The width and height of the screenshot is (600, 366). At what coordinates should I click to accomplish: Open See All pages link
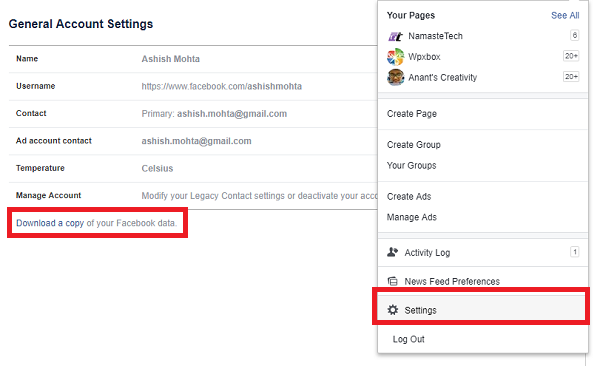click(565, 15)
